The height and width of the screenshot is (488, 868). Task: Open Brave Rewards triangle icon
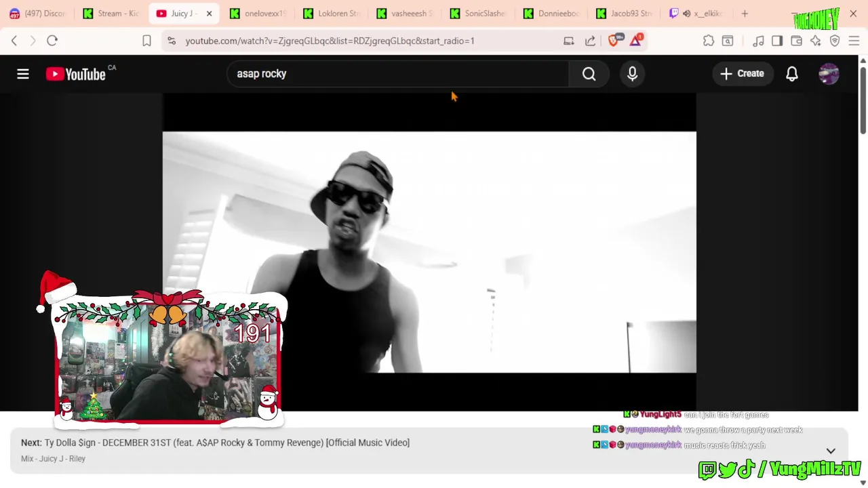[x=636, y=41]
